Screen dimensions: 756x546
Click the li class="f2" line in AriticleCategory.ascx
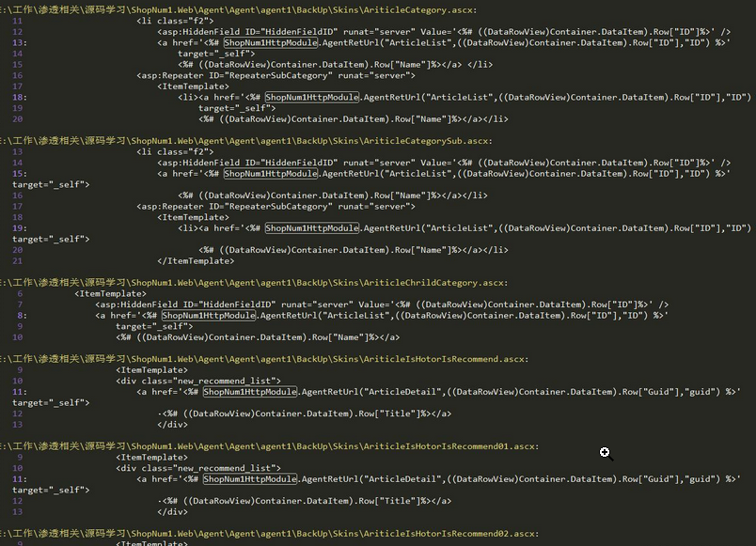175,22
